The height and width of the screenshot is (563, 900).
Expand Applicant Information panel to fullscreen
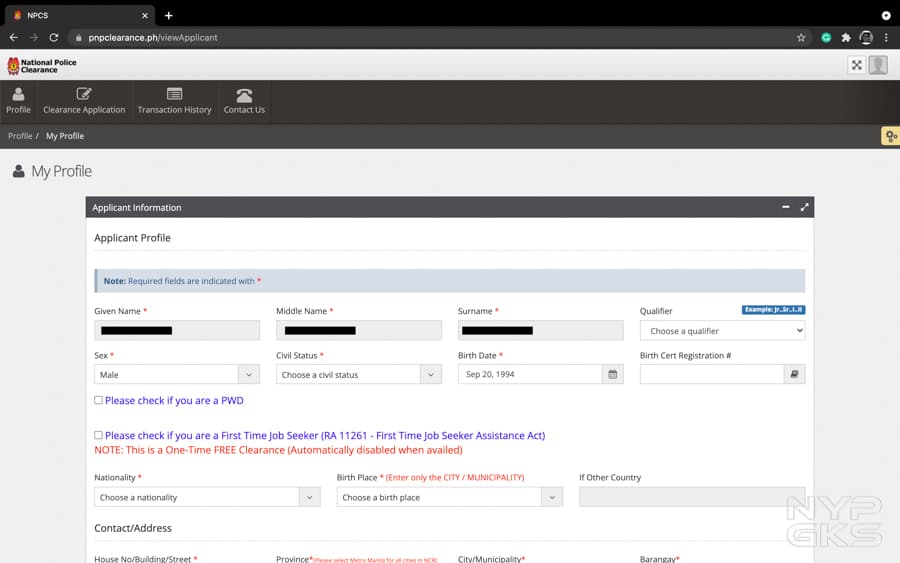coord(804,207)
